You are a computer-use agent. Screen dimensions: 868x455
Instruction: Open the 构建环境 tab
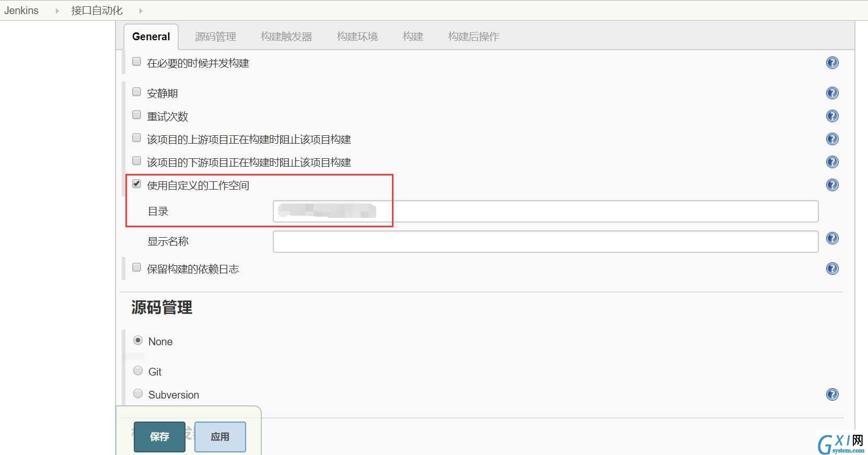click(x=357, y=37)
